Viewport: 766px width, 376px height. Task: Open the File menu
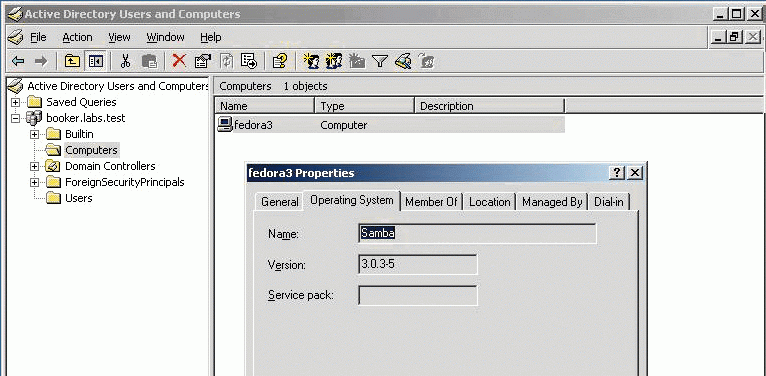[x=38, y=37]
